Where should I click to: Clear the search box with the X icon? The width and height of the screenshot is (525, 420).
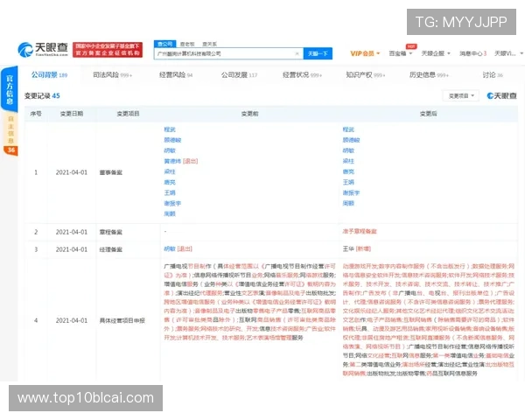297,53
